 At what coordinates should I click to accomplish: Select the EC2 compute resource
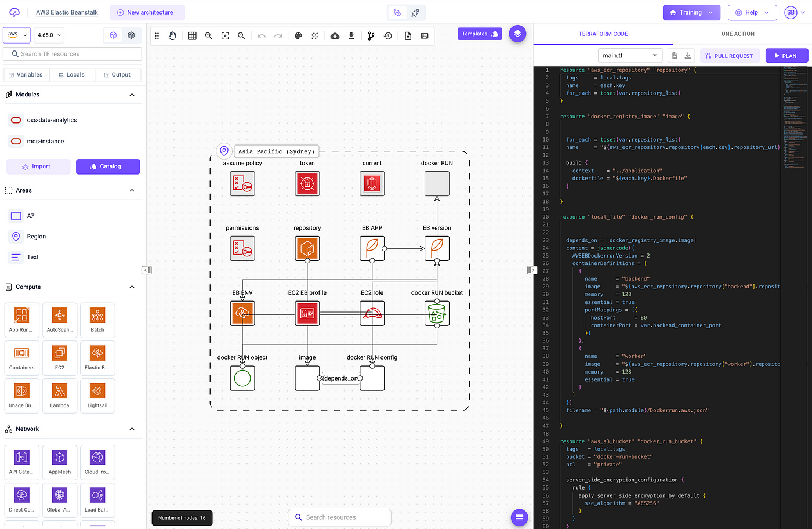60,357
